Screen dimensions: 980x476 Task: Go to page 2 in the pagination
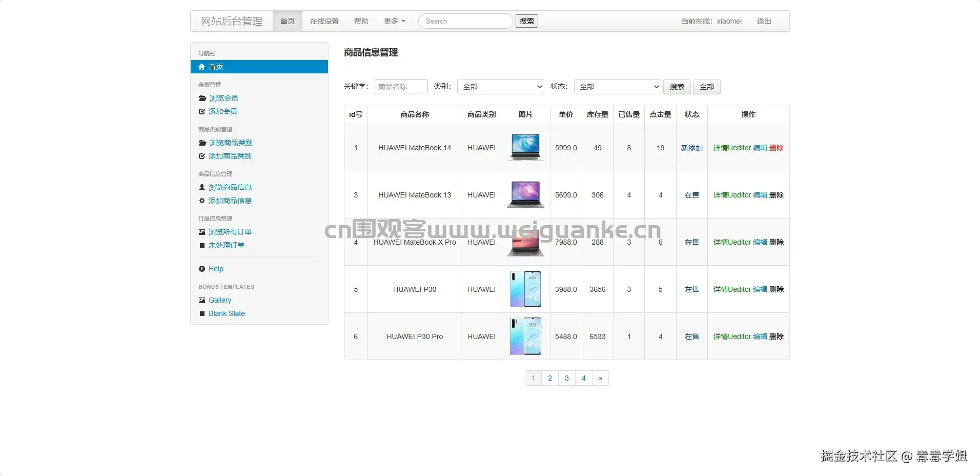(x=550, y=378)
